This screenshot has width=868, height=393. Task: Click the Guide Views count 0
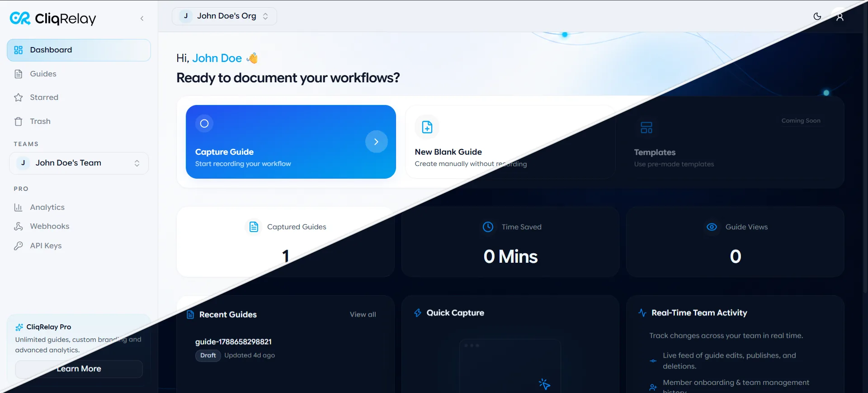tap(736, 257)
